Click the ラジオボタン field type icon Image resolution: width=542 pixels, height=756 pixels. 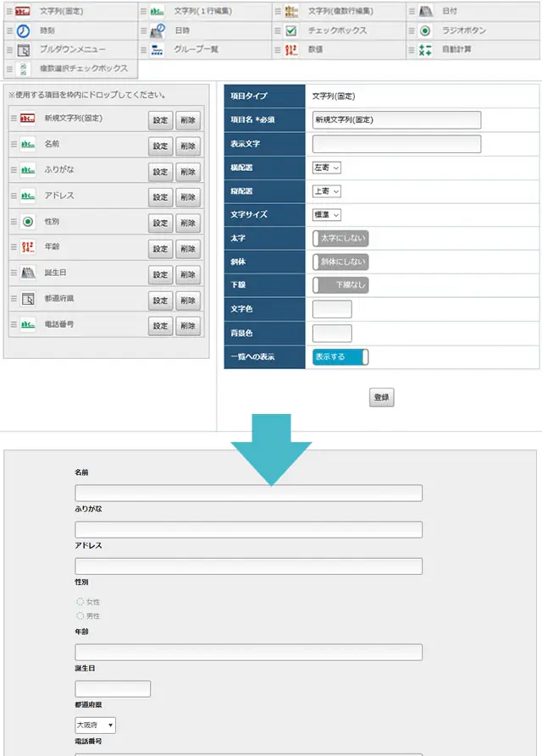click(424, 30)
